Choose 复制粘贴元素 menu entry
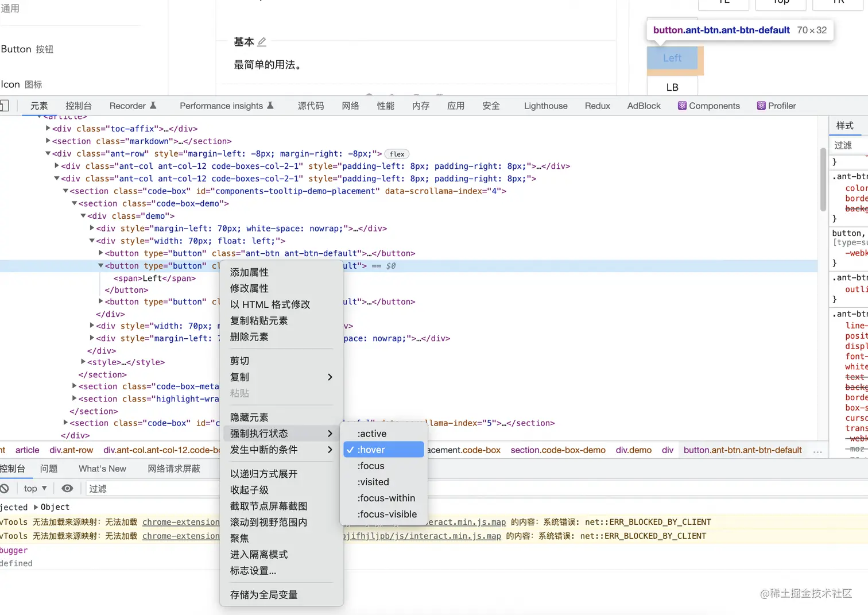 click(281, 320)
